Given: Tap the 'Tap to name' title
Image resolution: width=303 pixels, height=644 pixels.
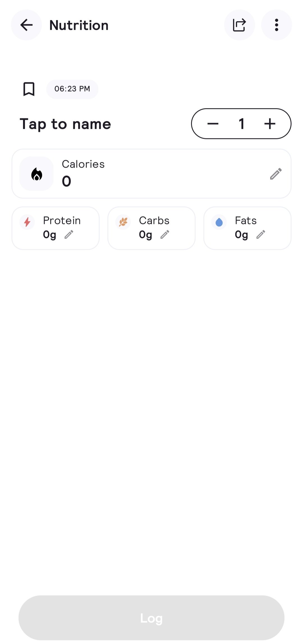Looking at the screenshot, I should click(65, 124).
